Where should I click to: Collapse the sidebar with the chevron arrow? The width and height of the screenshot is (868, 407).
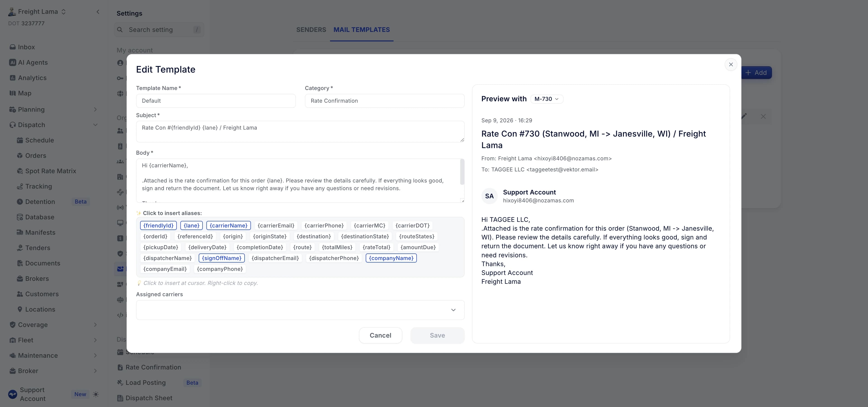coord(98,12)
